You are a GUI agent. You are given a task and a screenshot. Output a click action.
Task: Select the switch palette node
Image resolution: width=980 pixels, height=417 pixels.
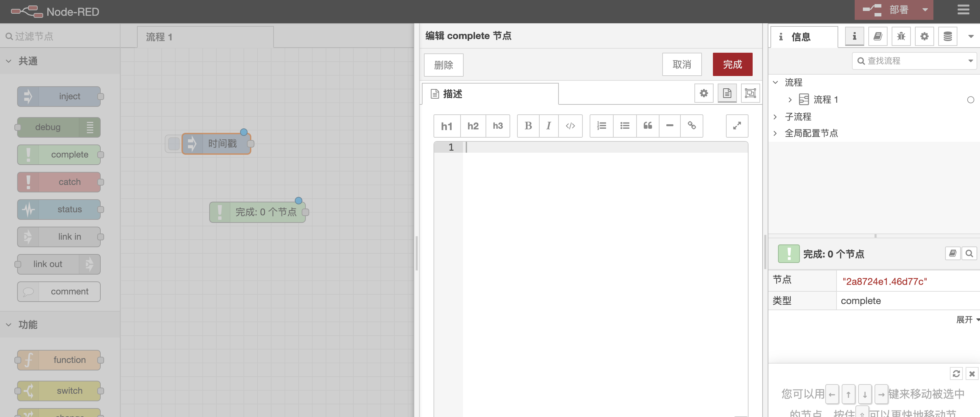point(59,391)
